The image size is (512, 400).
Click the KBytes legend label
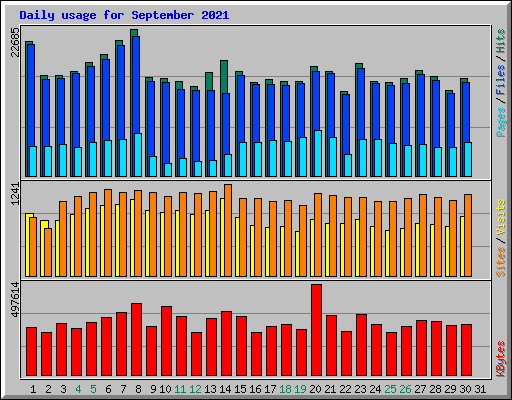(x=501, y=359)
